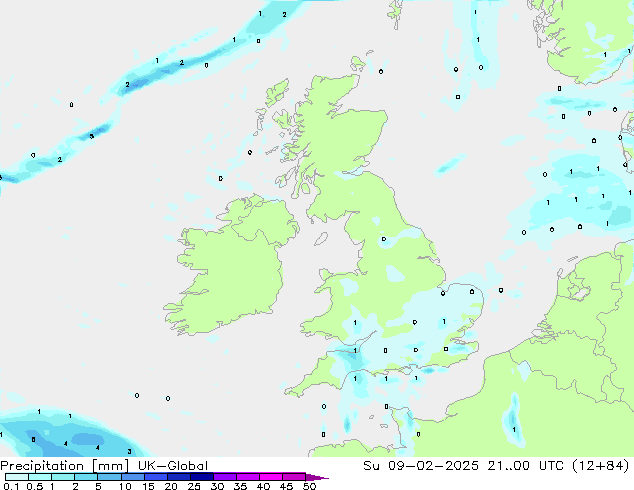Click the legend label '0.5'
634x490 pixels.
[34, 486]
